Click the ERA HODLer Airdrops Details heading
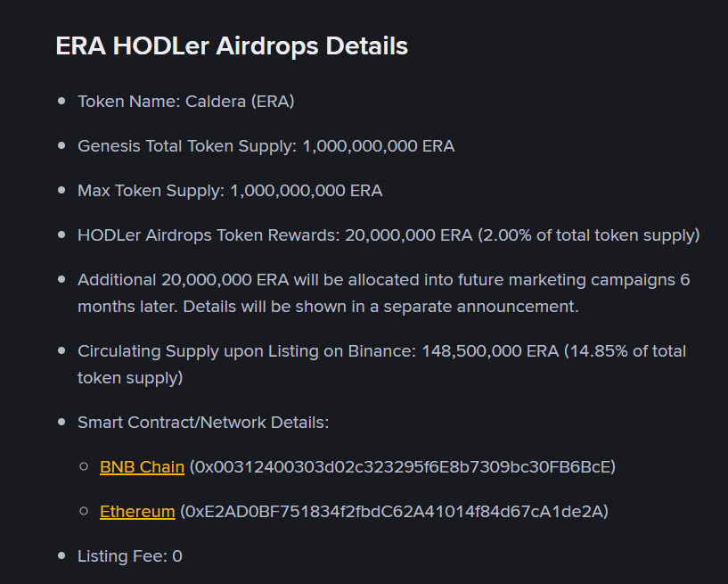 point(232,46)
